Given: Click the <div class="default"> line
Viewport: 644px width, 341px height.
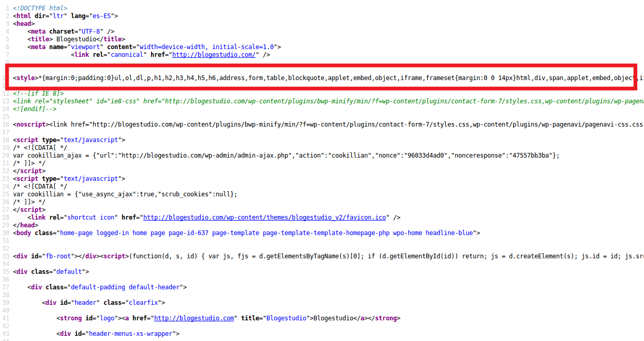Looking at the screenshot, I should [x=51, y=271].
